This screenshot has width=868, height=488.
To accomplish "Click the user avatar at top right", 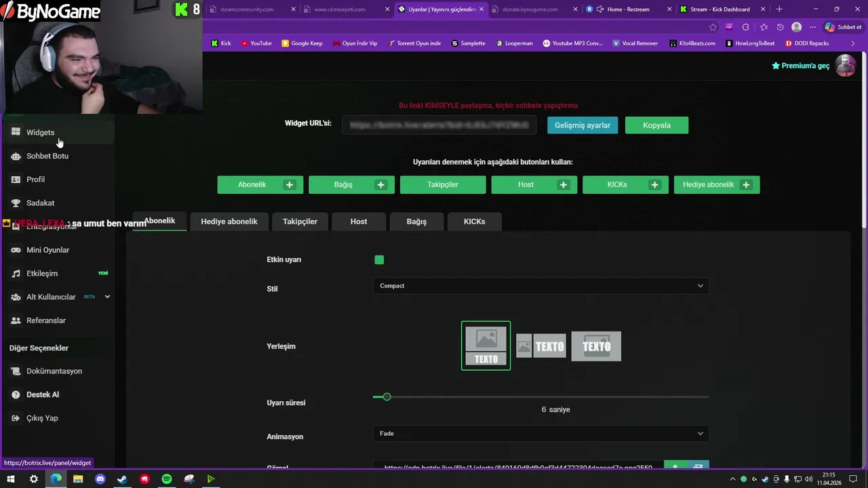I will click(x=845, y=66).
